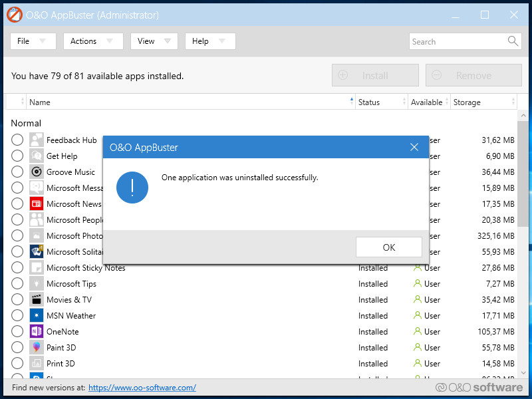This screenshot has height=399, width=532.
Task: Open the Actions dropdown menu
Action: [x=93, y=41]
